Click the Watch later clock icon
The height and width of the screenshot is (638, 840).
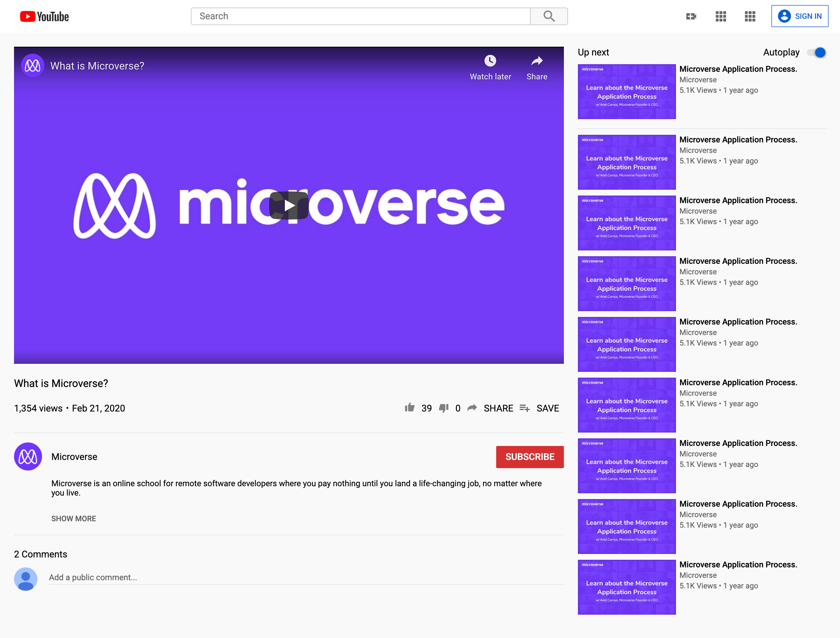click(490, 61)
